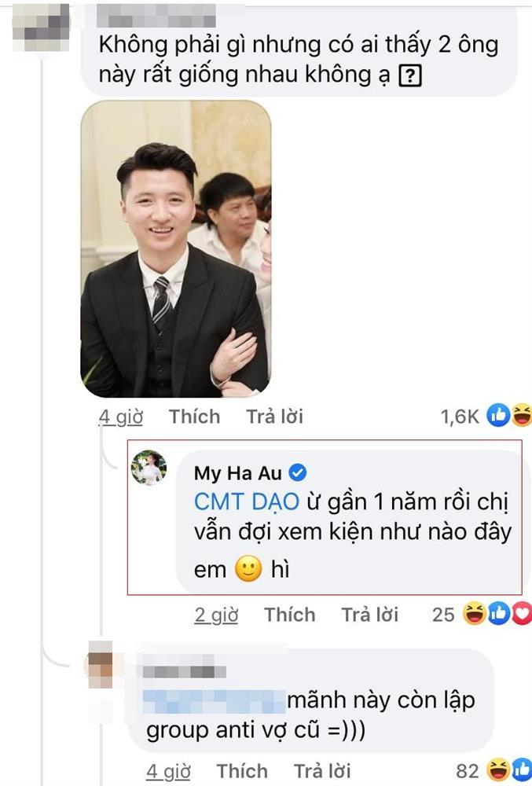532x786 pixels.
Task: Click Thích on the group anti comment
Action: pyautogui.click(x=242, y=771)
